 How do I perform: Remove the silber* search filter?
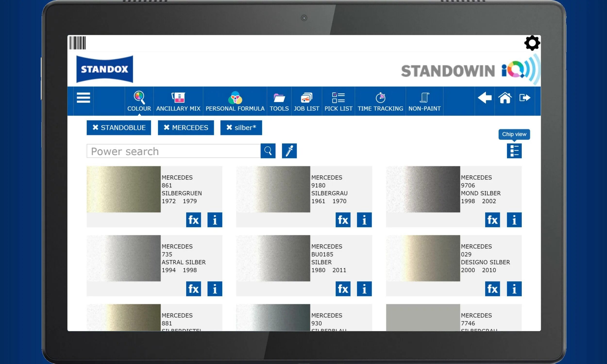(x=229, y=128)
